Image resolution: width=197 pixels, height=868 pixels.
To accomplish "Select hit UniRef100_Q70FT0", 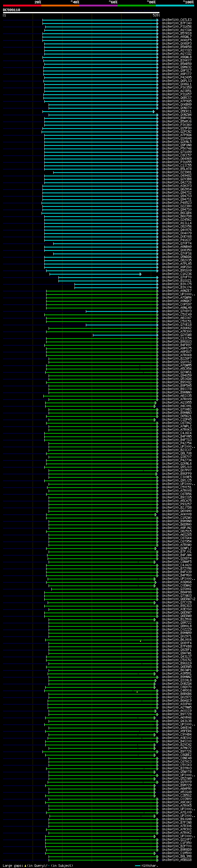I will pyautogui.click(x=176, y=277).
